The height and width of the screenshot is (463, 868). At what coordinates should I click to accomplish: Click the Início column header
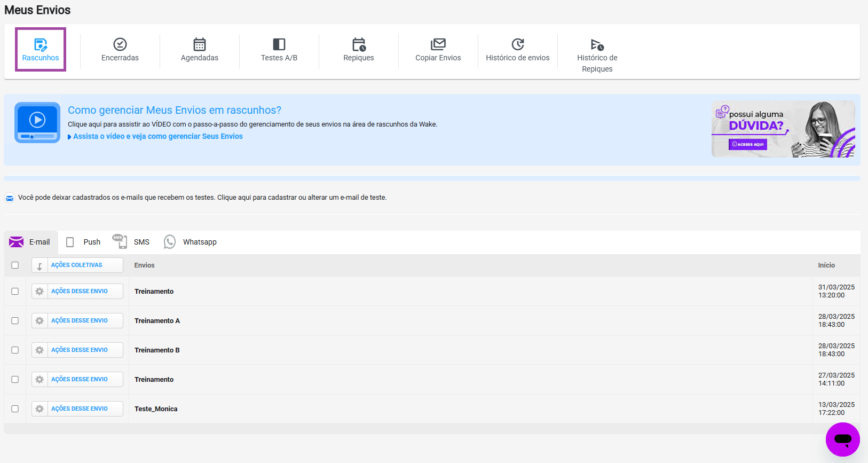click(826, 265)
